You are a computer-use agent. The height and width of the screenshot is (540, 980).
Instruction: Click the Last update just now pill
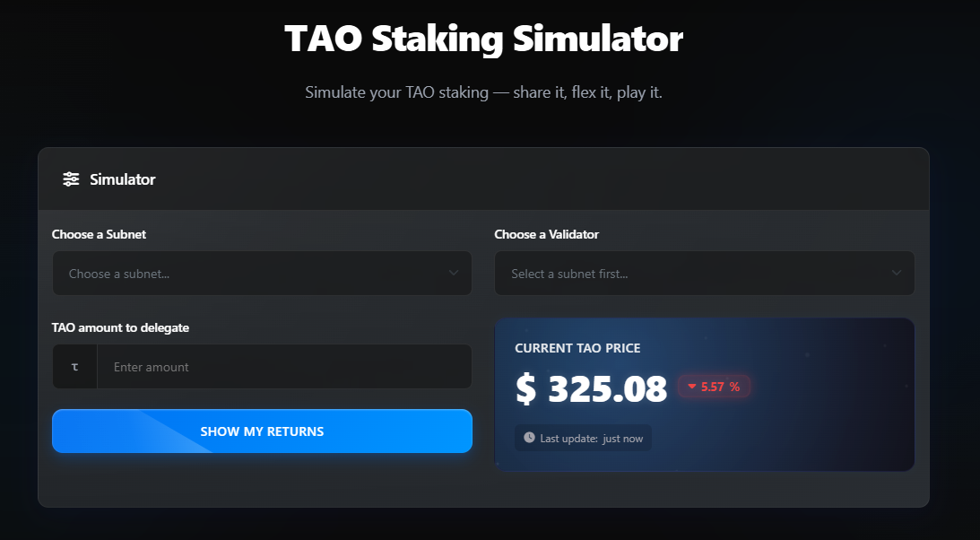[x=583, y=438]
